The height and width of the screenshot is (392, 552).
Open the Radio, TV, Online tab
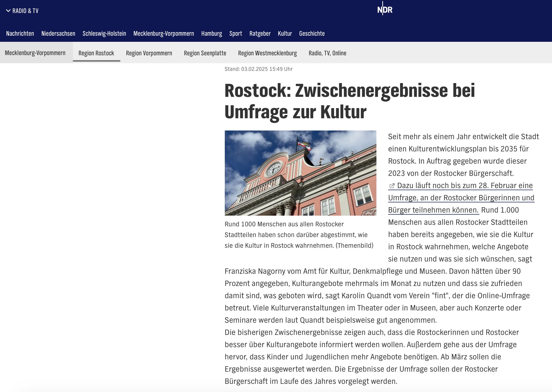click(327, 53)
